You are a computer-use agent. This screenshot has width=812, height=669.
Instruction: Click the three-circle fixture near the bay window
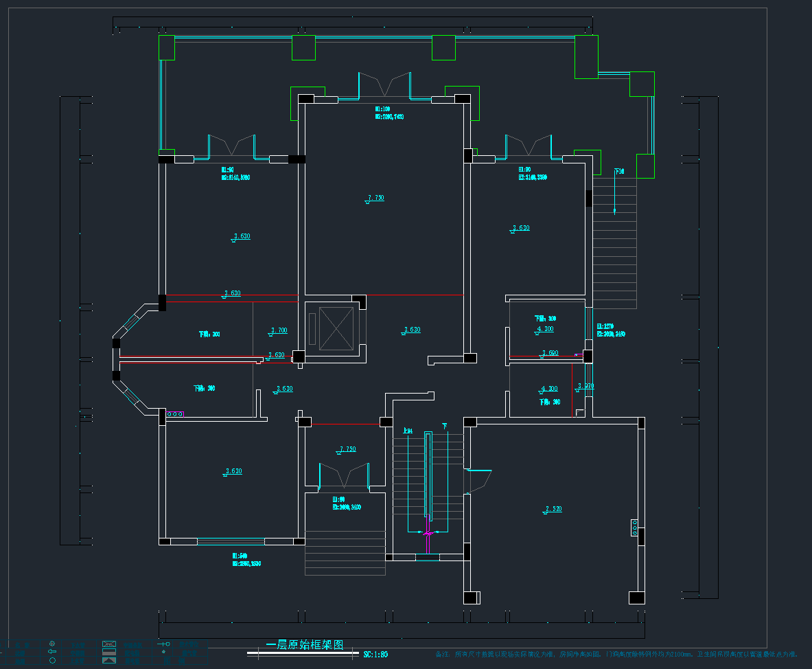[176, 414]
